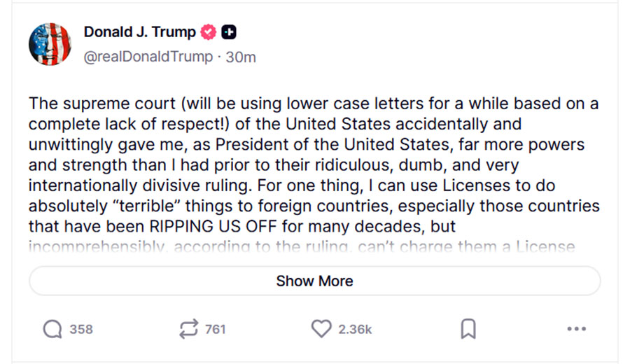Click the red verified checkmark badge
Viewport: 630px width, 364px height.
(209, 32)
